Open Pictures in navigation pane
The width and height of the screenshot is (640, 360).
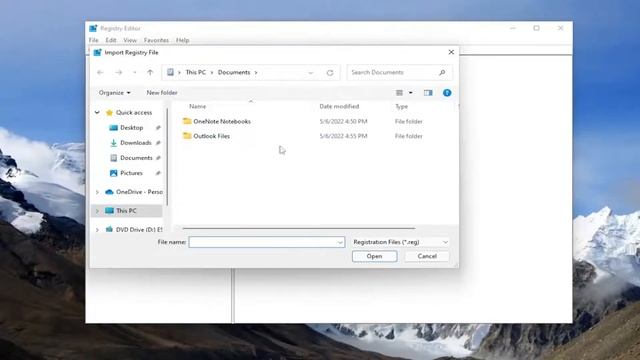(131, 173)
